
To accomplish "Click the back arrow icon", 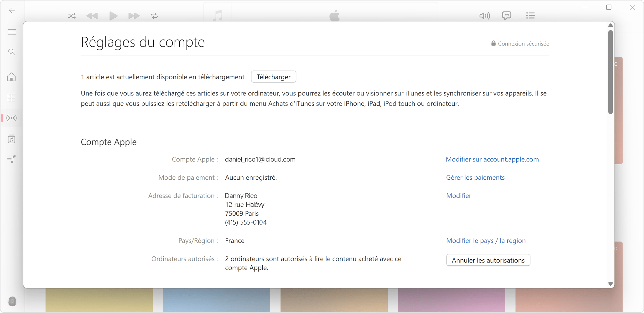I will [12, 10].
